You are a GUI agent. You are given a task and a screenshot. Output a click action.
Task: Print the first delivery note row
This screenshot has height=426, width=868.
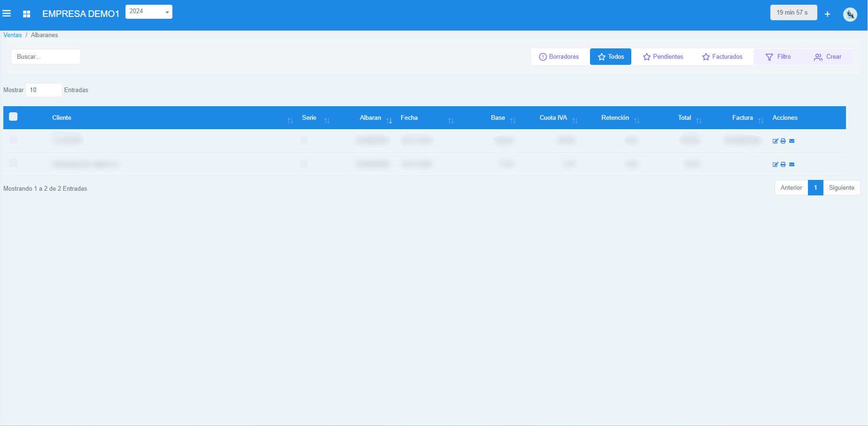coord(783,141)
